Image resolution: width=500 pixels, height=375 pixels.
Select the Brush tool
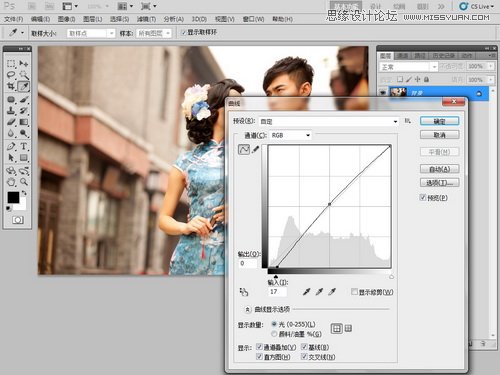pyautogui.click(x=24, y=99)
